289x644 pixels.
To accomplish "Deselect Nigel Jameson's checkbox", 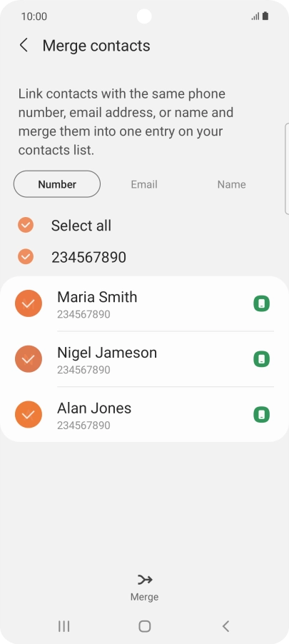I will (x=29, y=359).
